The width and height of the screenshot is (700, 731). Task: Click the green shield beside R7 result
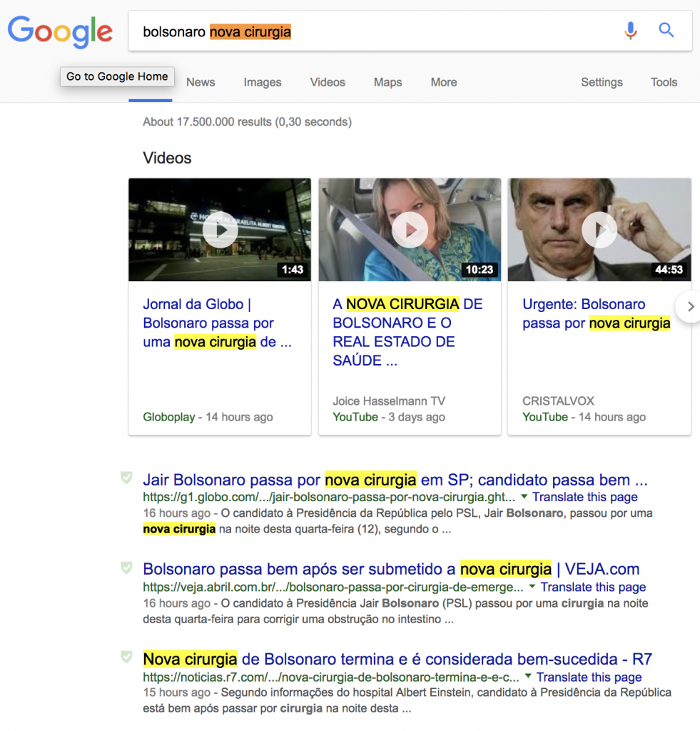(126, 657)
